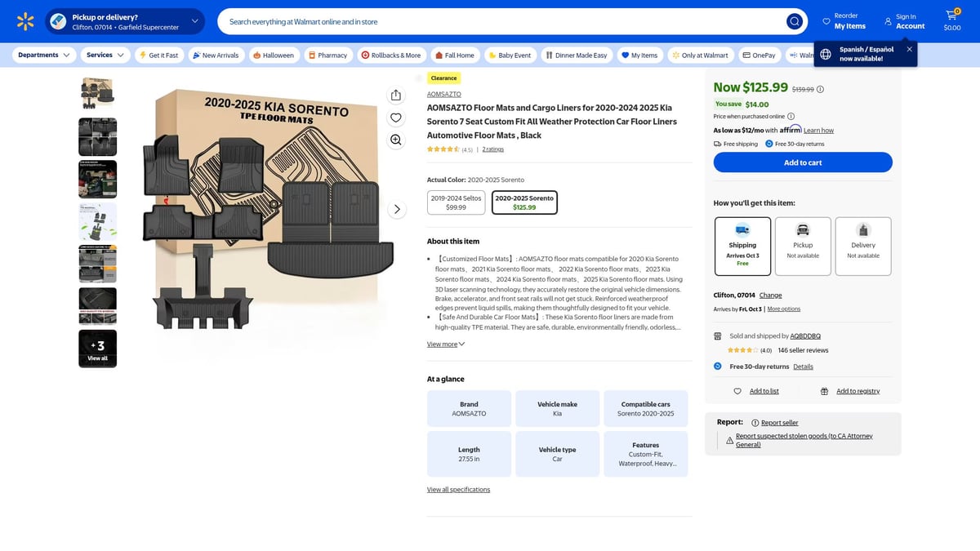Click into the search input field
Screen dimensions: 980x551
tap(502, 21)
